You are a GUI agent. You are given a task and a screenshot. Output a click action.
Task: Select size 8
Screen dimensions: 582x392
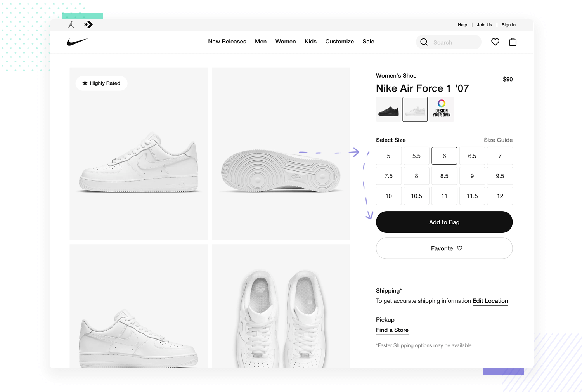tap(416, 176)
